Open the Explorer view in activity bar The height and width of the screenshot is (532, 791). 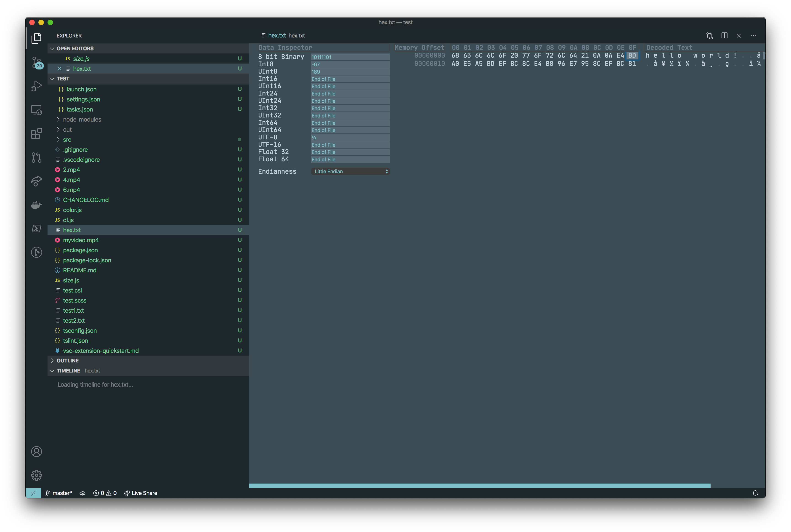click(36, 38)
